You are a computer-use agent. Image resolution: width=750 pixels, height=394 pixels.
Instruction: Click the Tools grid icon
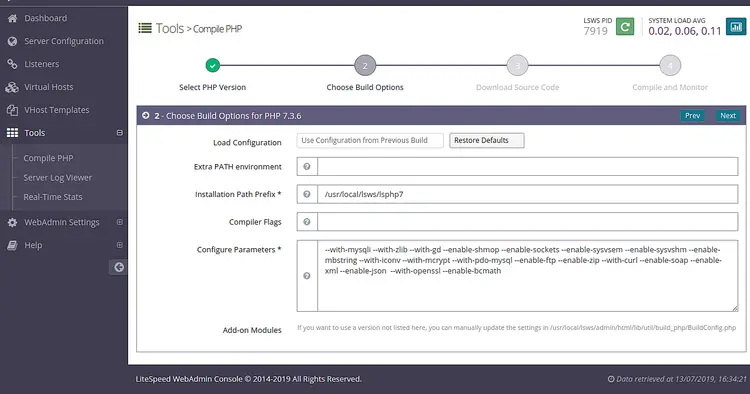pyautogui.click(x=12, y=133)
